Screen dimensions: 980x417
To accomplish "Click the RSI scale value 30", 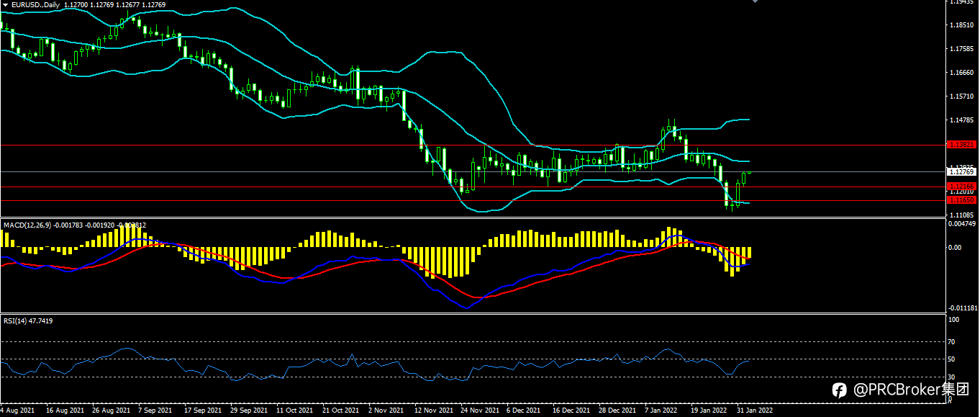I will click(953, 377).
